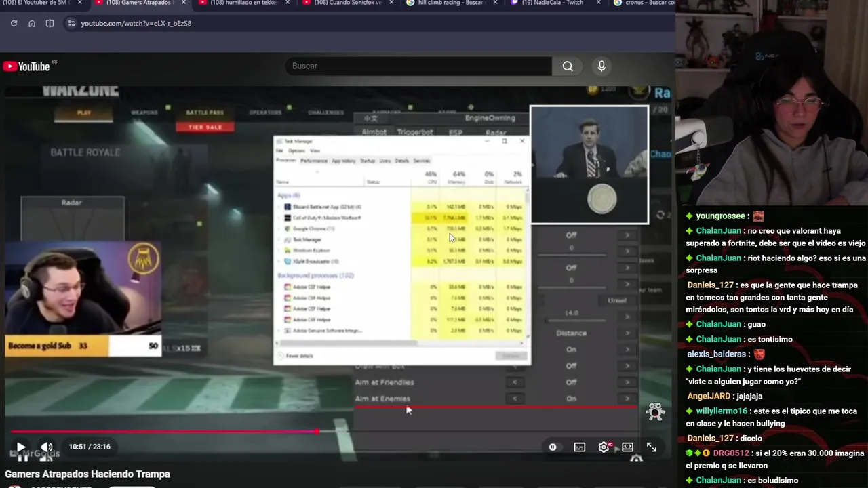The height and width of the screenshot is (488, 868).
Task: Close the "El Youtuber de 5M" tab
Action: (x=80, y=3)
